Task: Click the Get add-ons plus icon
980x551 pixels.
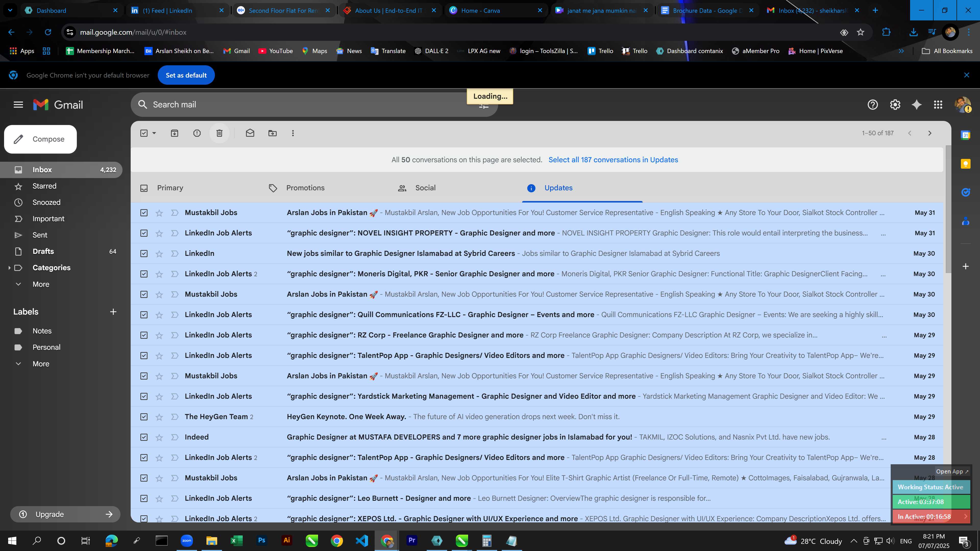Action: click(965, 266)
